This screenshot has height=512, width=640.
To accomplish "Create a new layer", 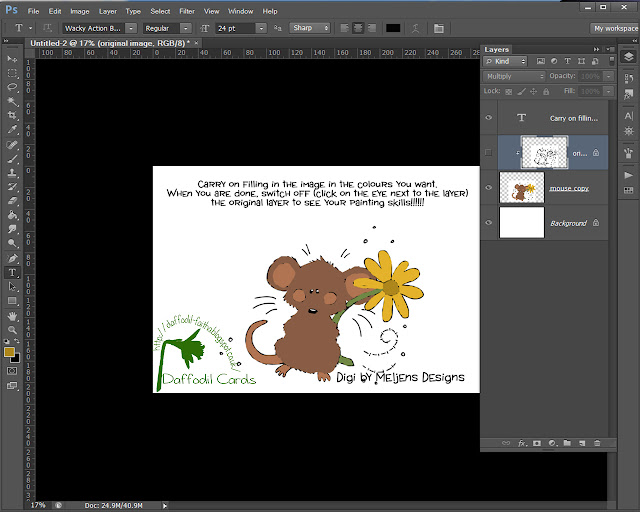I will 582,443.
